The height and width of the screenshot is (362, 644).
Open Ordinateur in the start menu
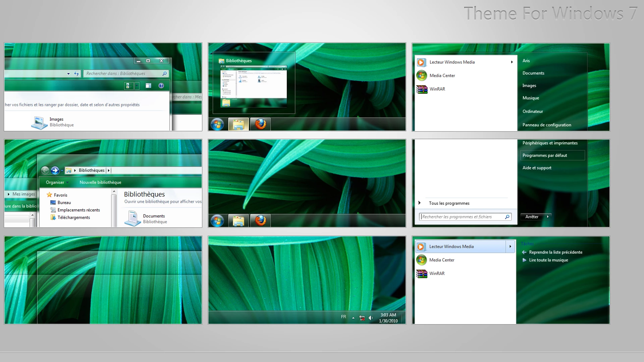[x=533, y=111]
